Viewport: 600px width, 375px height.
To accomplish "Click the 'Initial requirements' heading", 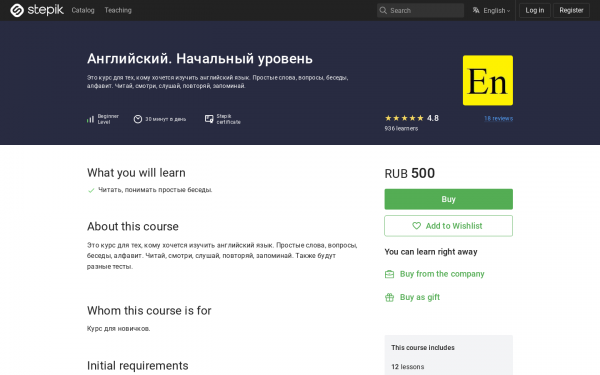I will coord(138,365).
